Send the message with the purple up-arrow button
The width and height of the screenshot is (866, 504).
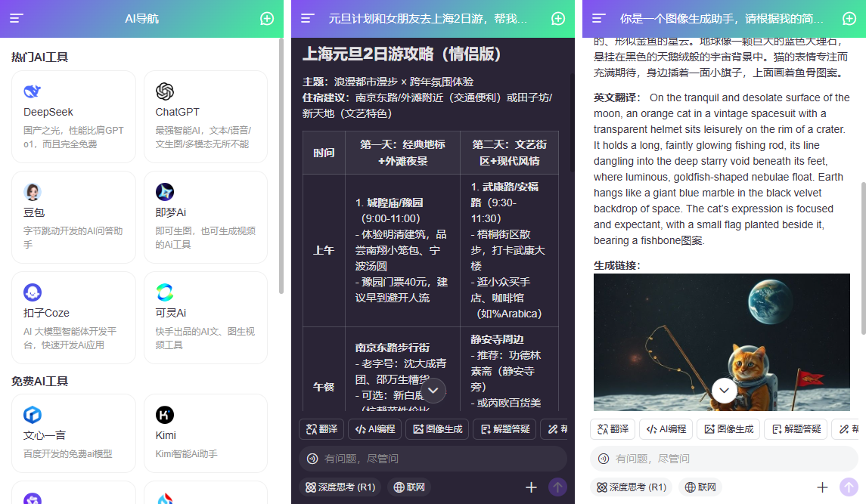pos(557,487)
